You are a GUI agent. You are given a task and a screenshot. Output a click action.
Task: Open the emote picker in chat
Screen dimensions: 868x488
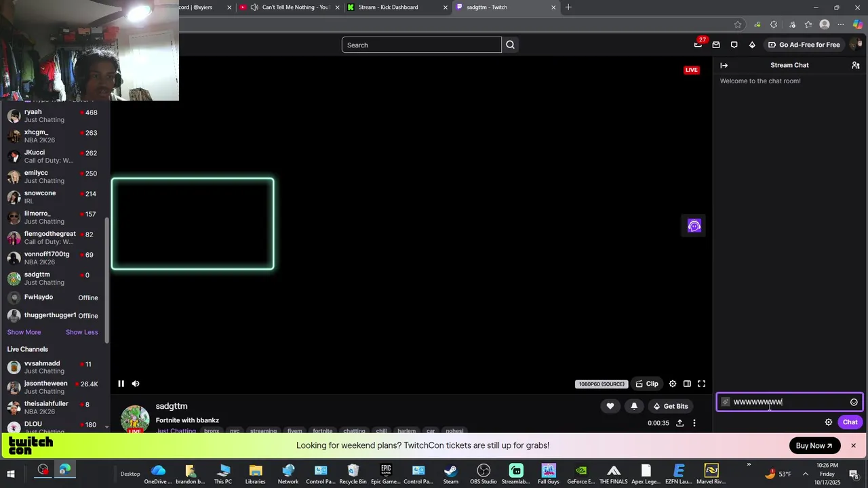click(854, 402)
